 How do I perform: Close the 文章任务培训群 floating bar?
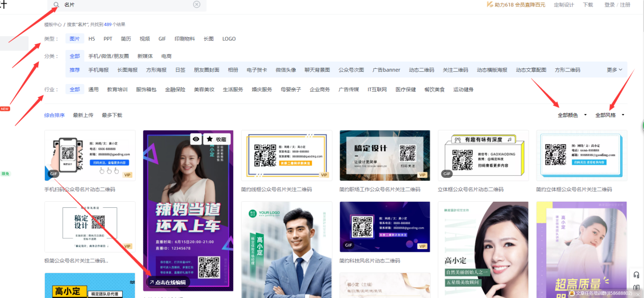pos(637,293)
